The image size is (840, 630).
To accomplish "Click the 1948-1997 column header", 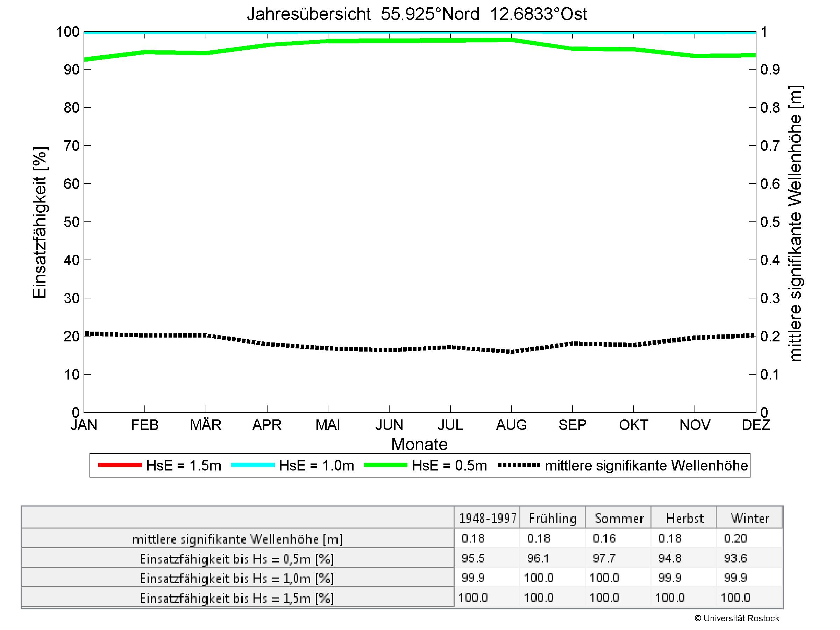I will pos(487,518).
